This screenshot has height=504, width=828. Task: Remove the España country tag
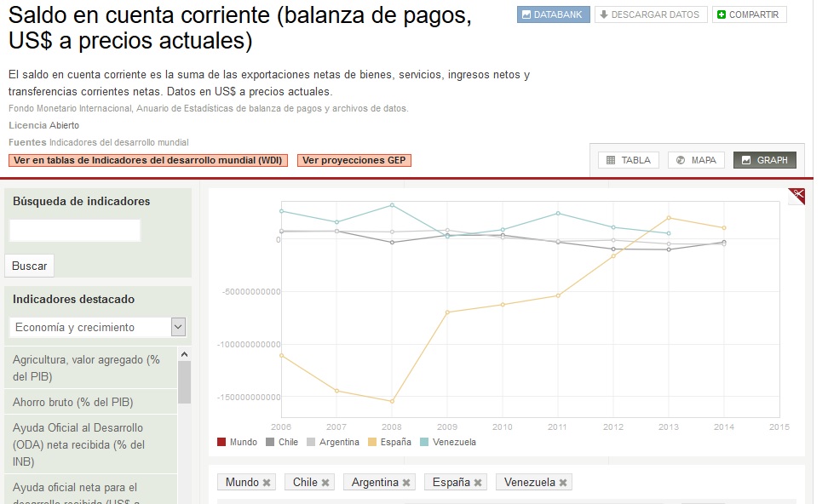tap(478, 483)
